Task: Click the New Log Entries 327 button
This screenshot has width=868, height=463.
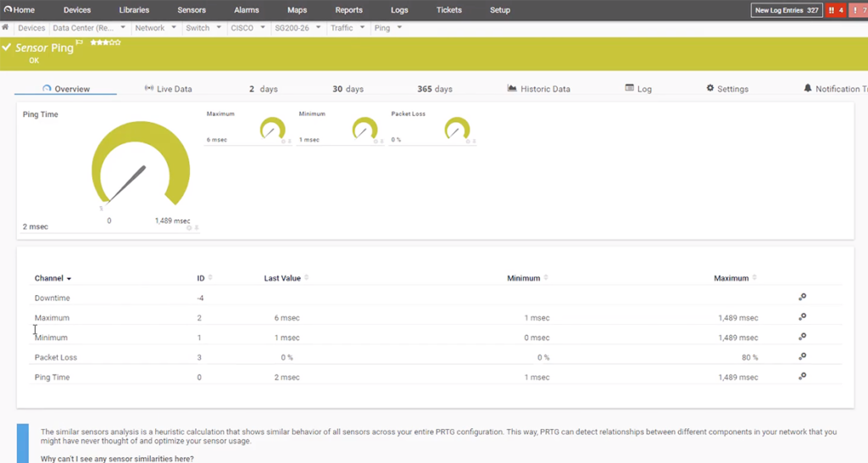Action: (787, 10)
